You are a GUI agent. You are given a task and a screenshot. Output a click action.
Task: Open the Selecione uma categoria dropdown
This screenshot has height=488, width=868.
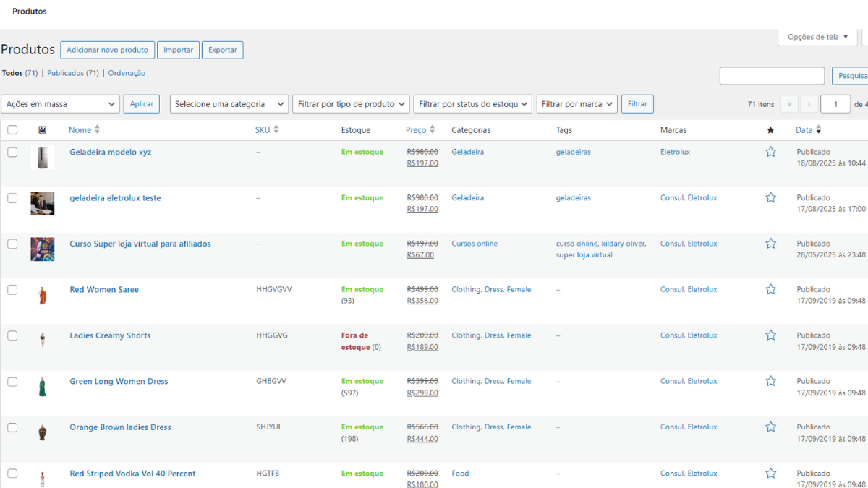tap(229, 103)
